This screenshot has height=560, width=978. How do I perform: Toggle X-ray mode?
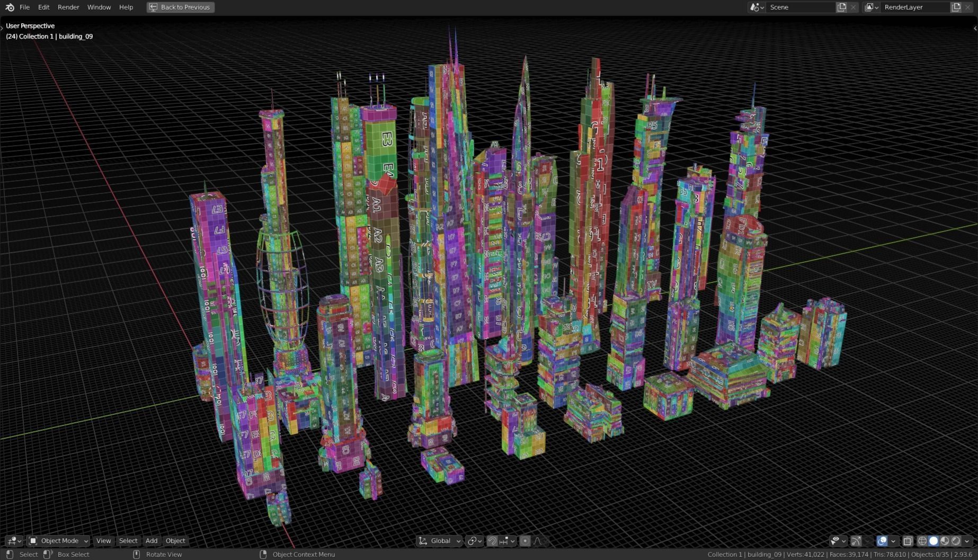(x=908, y=541)
